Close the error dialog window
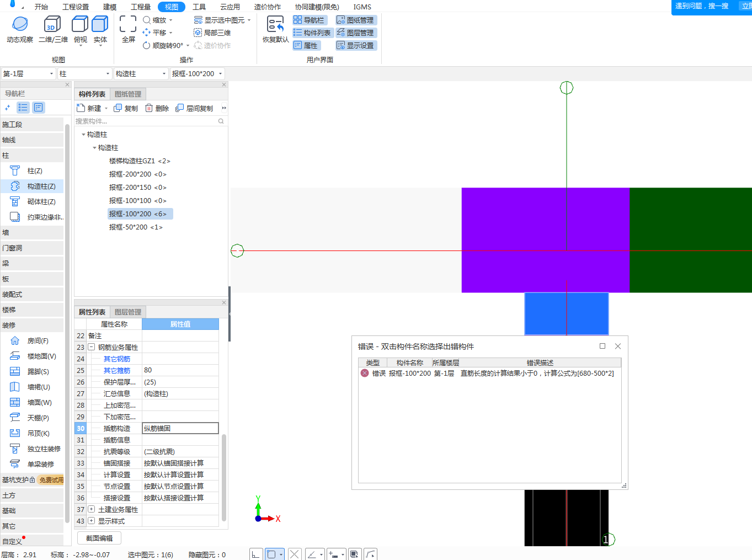The width and height of the screenshot is (752, 560). click(618, 346)
